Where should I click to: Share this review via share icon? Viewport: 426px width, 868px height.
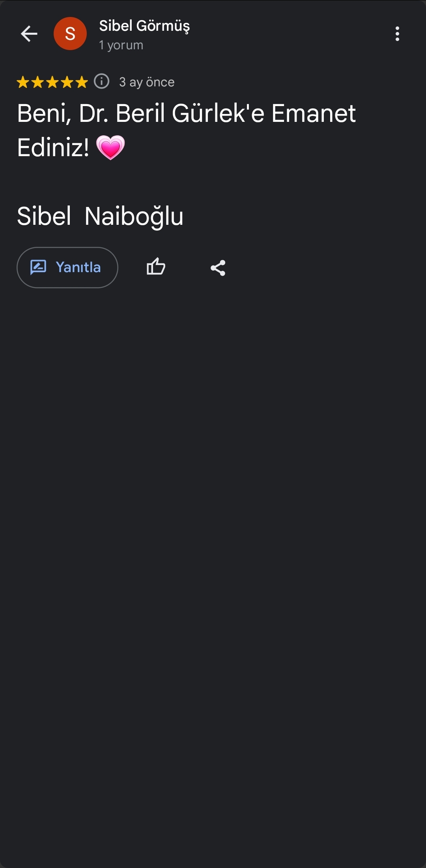(218, 268)
